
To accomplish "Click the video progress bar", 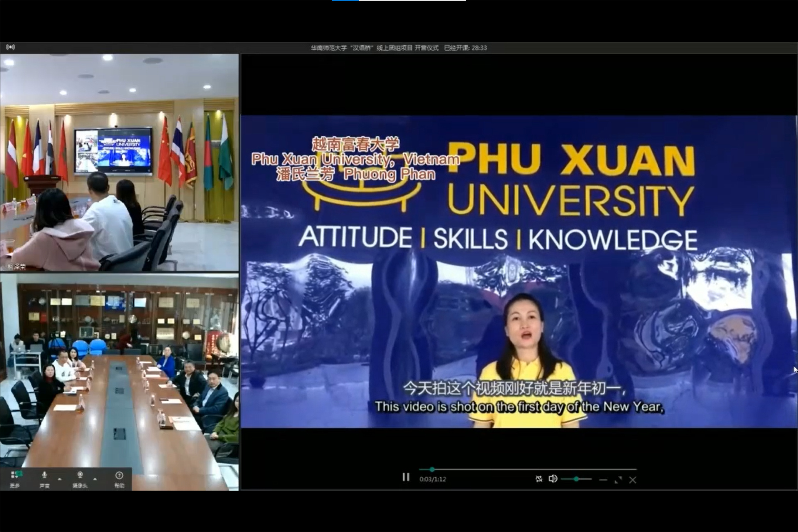I will click(x=528, y=470).
